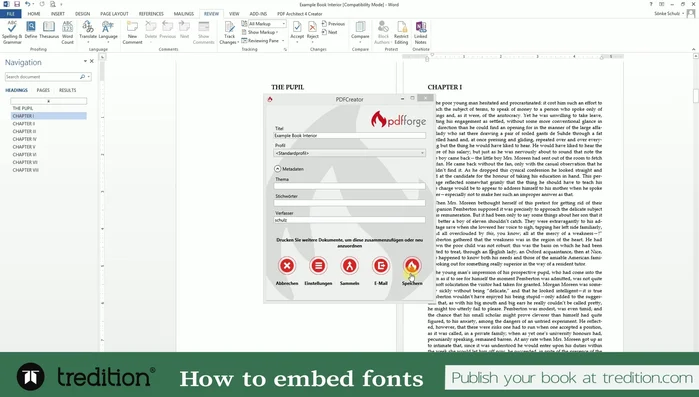Open the Translate menu
The width and height of the screenshot is (699, 397).
pos(88,31)
